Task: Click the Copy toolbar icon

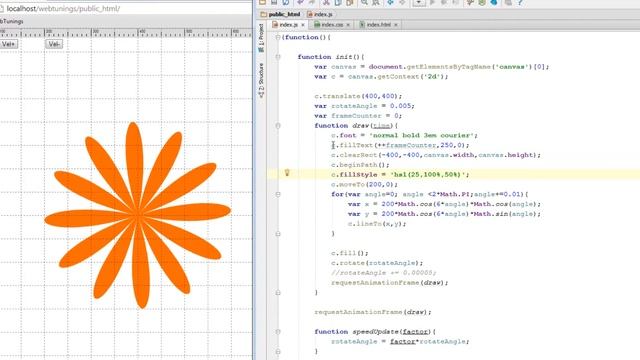Action: pyautogui.click(x=338, y=2)
